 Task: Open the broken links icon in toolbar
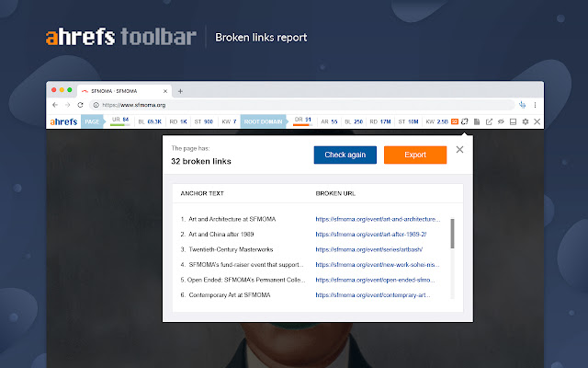[465, 121]
